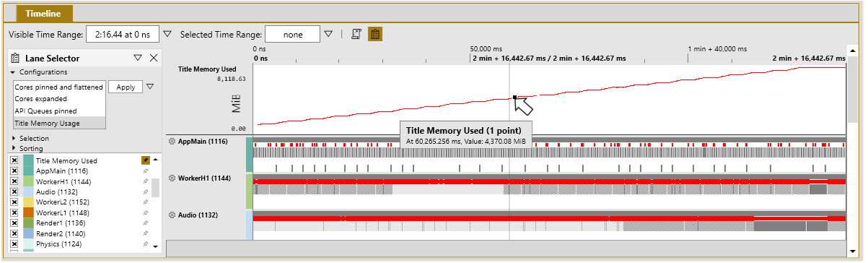Expand the Selection section

click(x=13, y=138)
